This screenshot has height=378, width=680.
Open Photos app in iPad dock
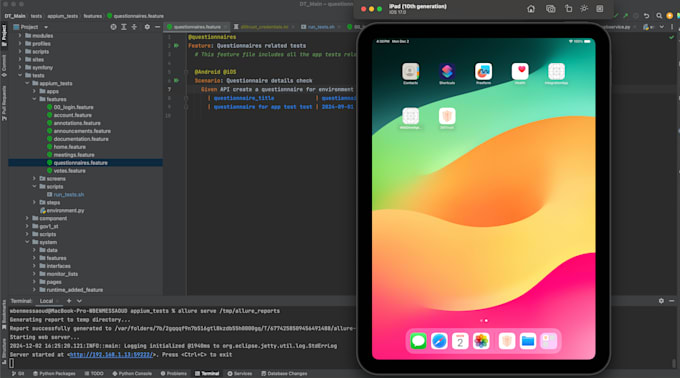(x=481, y=341)
